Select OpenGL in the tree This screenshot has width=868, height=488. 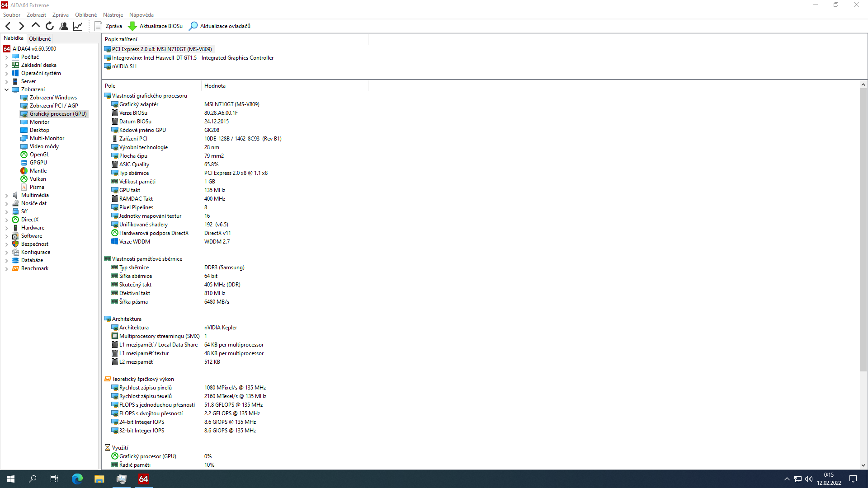(39, 155)
